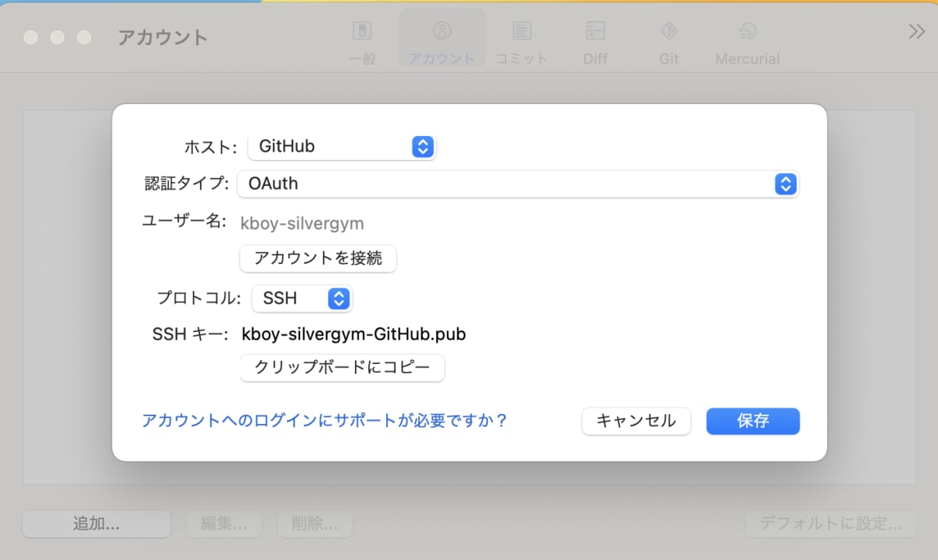Minimize the window with yellow button
Image resolution: width=938 pixels, height=560 pixels.
point(57,37)
